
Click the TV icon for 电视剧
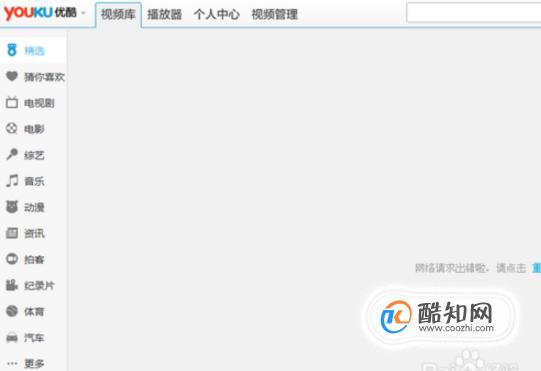pos(12,102)
